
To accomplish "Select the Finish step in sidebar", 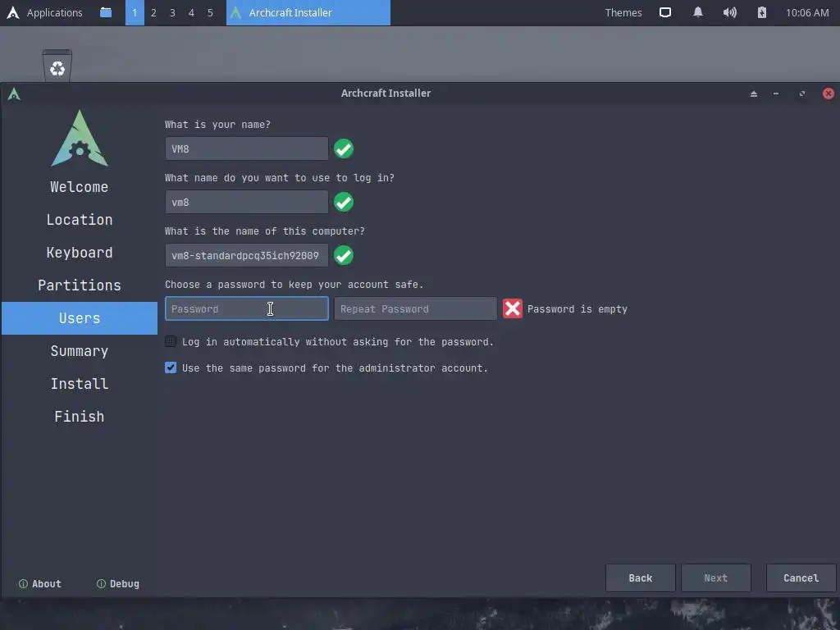I will click(x=80, y=416).
